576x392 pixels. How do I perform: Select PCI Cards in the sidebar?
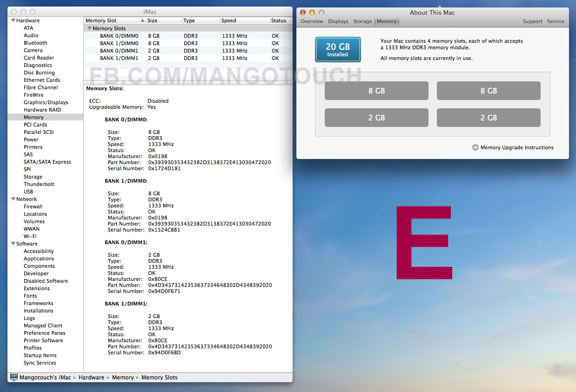tap(35, 125)
